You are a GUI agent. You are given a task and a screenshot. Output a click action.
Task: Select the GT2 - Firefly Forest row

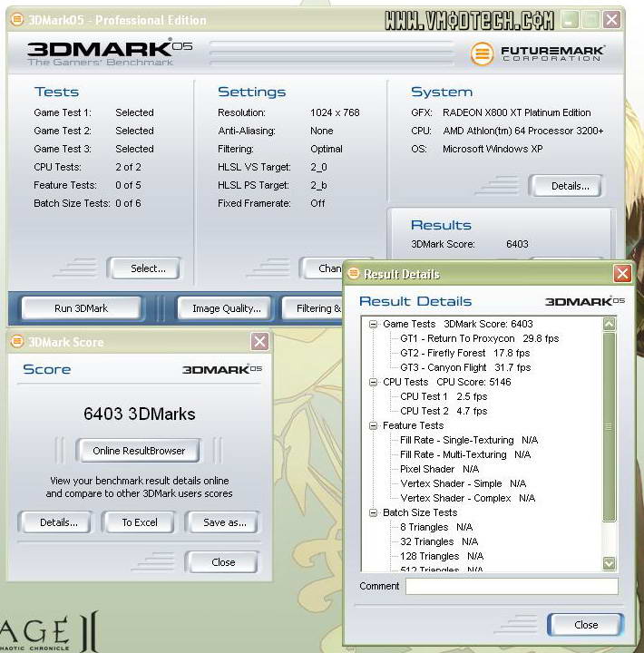click(x=465, y=353)
